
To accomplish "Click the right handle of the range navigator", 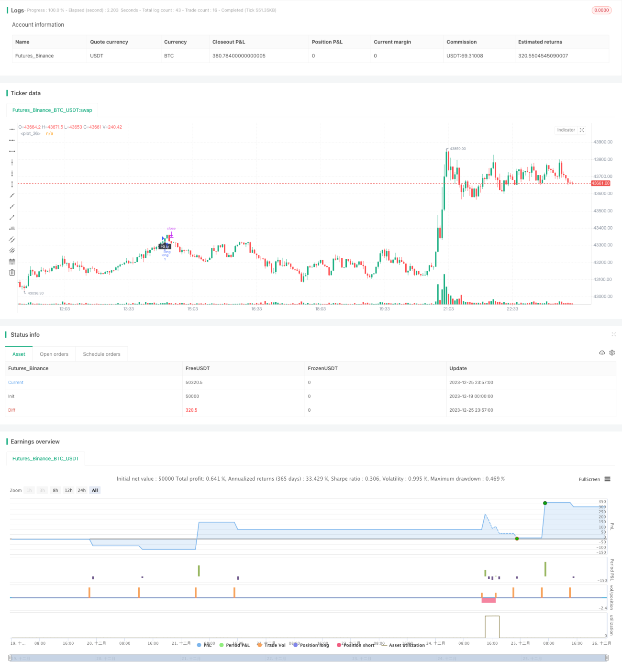I will point(607,658).
